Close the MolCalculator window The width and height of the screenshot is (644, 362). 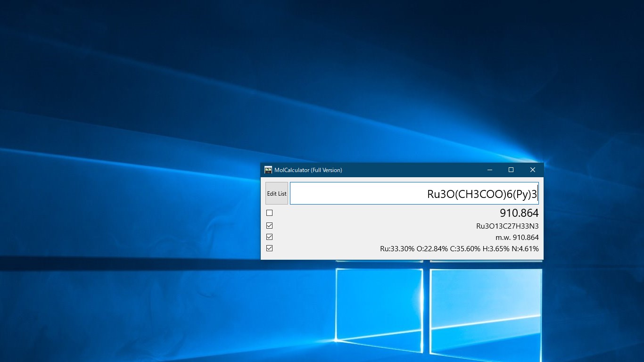[533, 170]
